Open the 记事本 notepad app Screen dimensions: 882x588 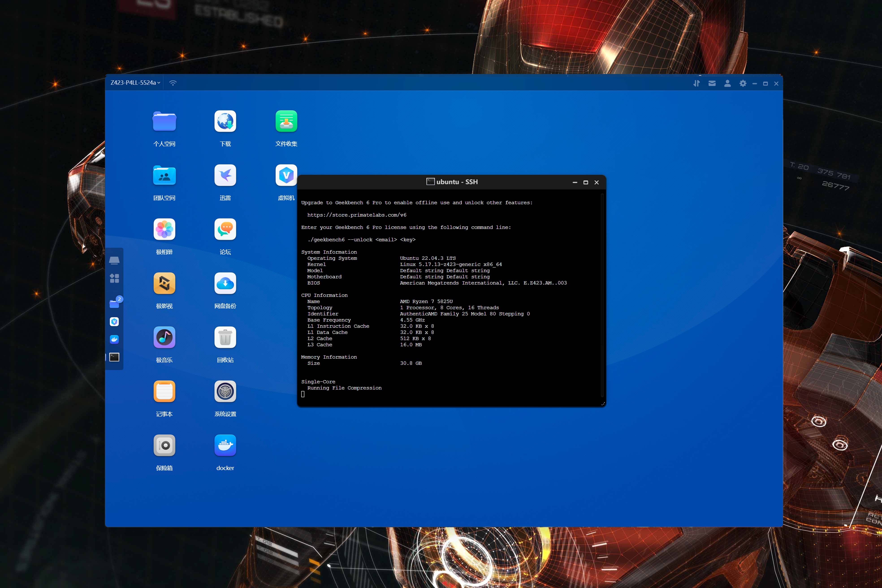[164, 391]
